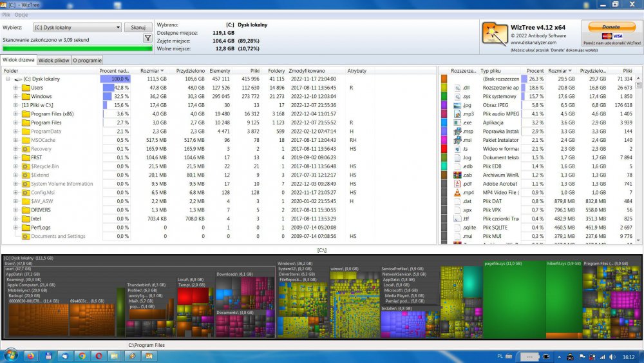
Task: Click the WizTree wizard logo icon
Action: 493,34
